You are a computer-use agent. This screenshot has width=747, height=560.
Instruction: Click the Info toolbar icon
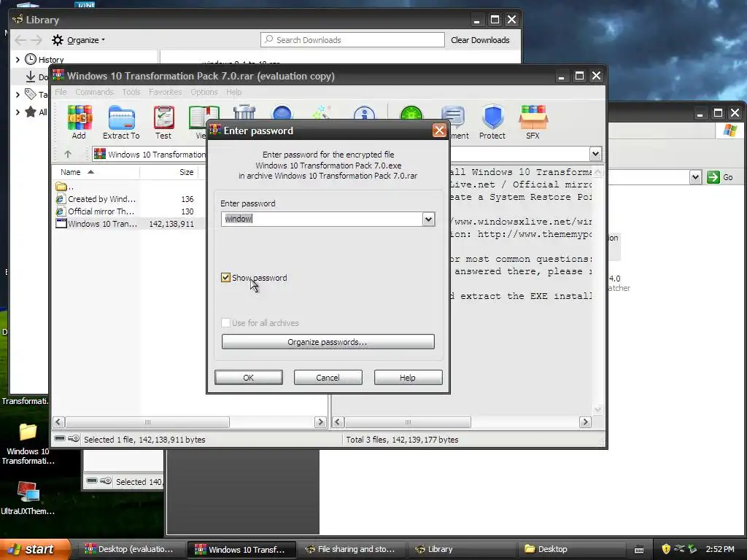tap(365, 113)
